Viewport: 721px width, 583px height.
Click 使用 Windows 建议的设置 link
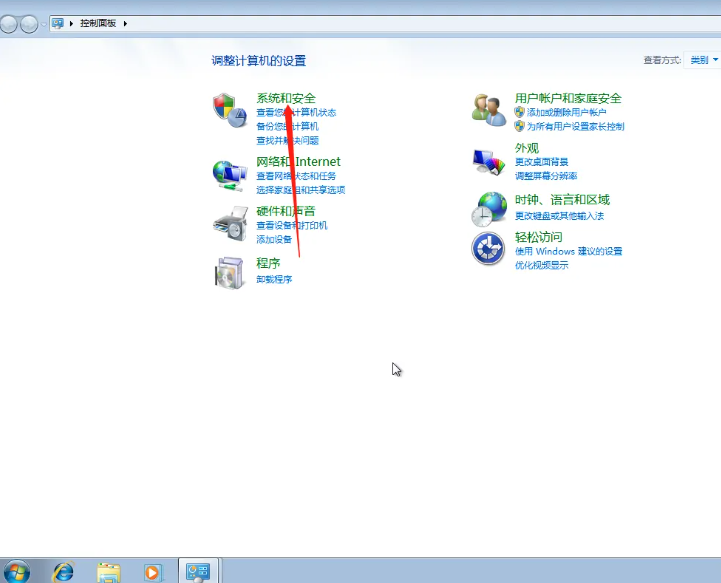(568, 251)
